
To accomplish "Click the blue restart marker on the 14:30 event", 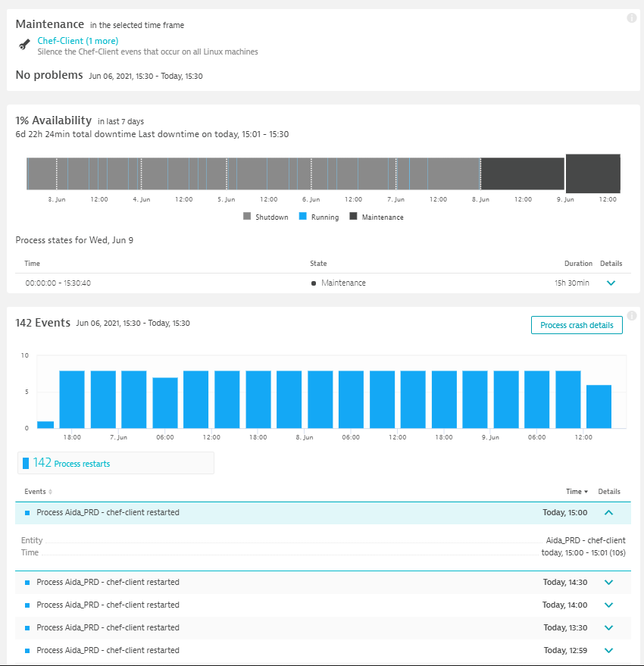I will click(28, 582).
